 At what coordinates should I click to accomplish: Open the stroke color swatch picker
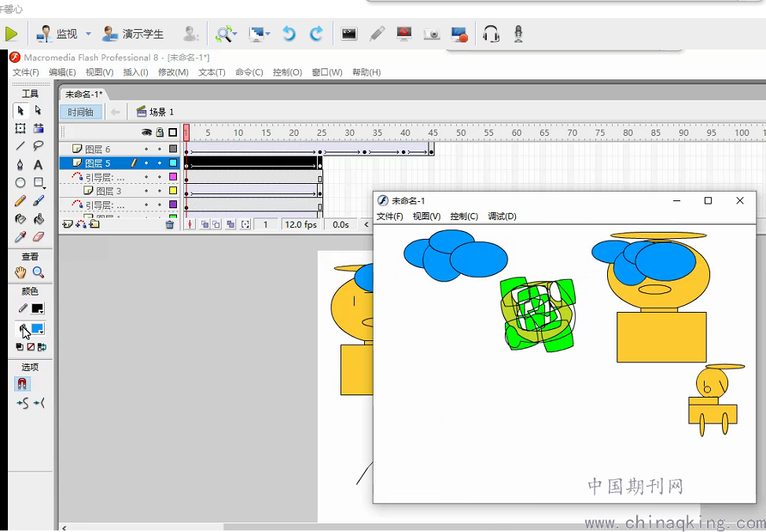click(38, 309)
